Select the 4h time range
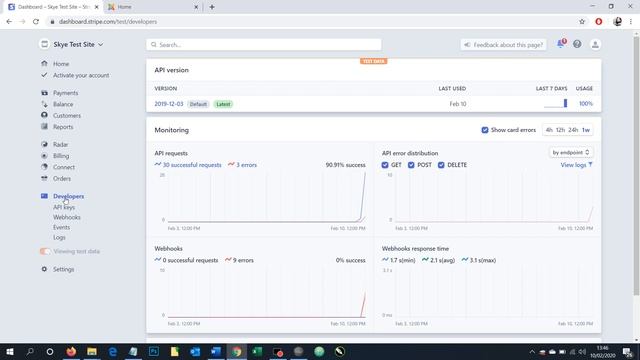This screenshot has height=360, width=640. (x=549, y=130)
